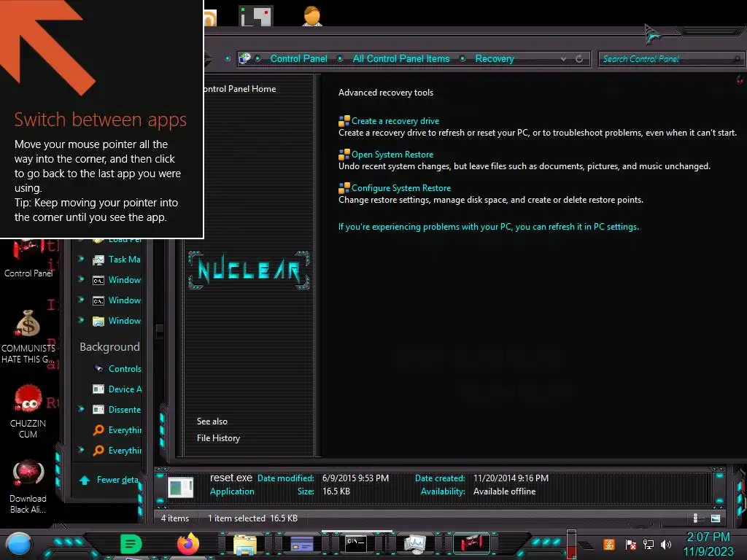Click the shield icon beside Configure System Restore
Viewport: 747px width, 560px height.
tap(344, 188)
